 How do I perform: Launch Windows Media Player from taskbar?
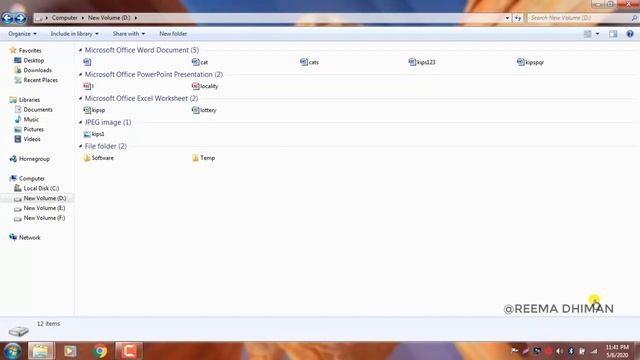(x=70, y=351)
